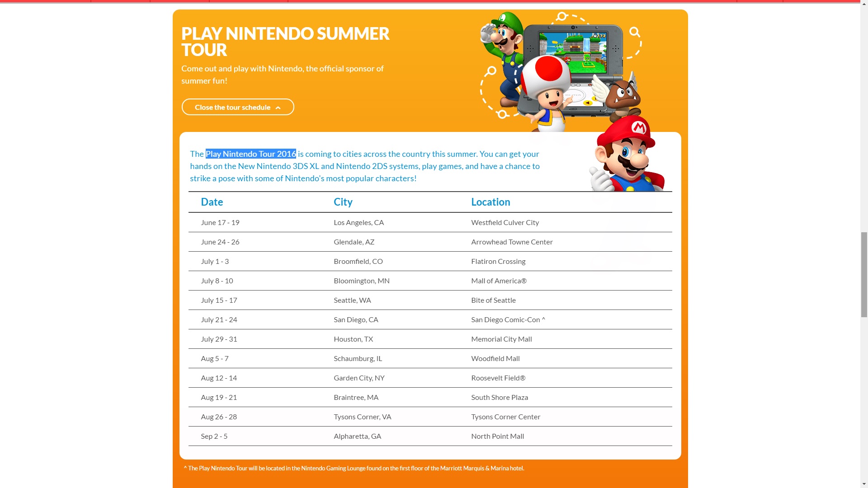868x488 pixels.
Task: Click the vertical scrollbar thumb
Action: (864, 274)
